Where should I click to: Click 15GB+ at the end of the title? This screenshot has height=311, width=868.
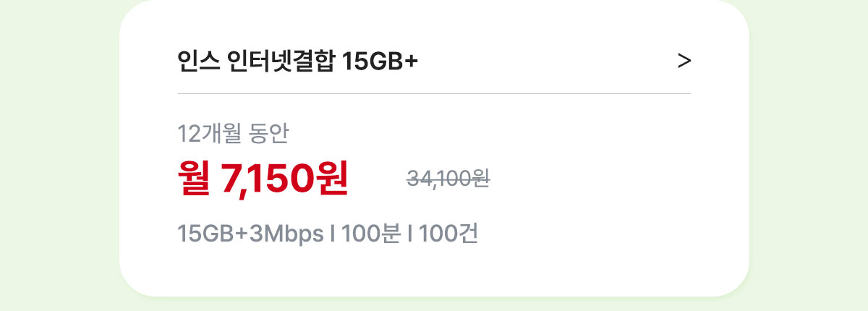tap(380, 63)
